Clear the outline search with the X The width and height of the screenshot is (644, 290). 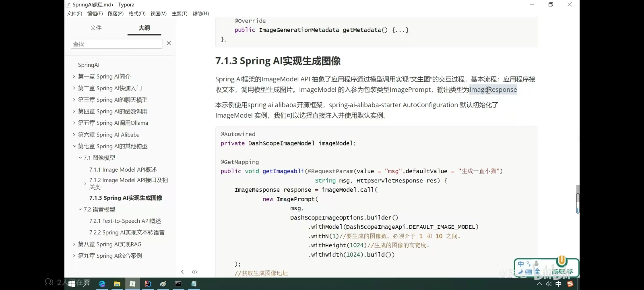(169, 43)
